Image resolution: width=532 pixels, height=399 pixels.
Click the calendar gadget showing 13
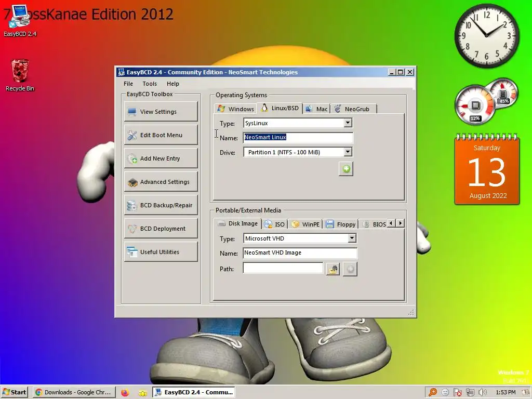(x=487, y=170)
